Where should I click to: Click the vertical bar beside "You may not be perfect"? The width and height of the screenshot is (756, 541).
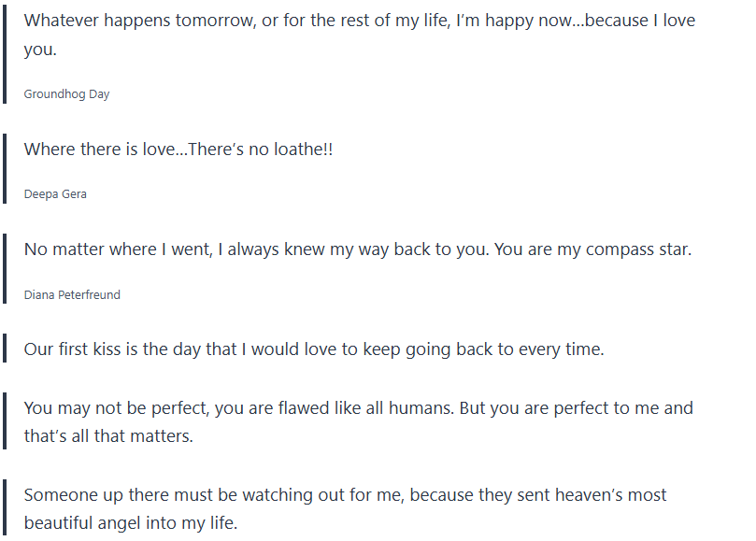6,421
